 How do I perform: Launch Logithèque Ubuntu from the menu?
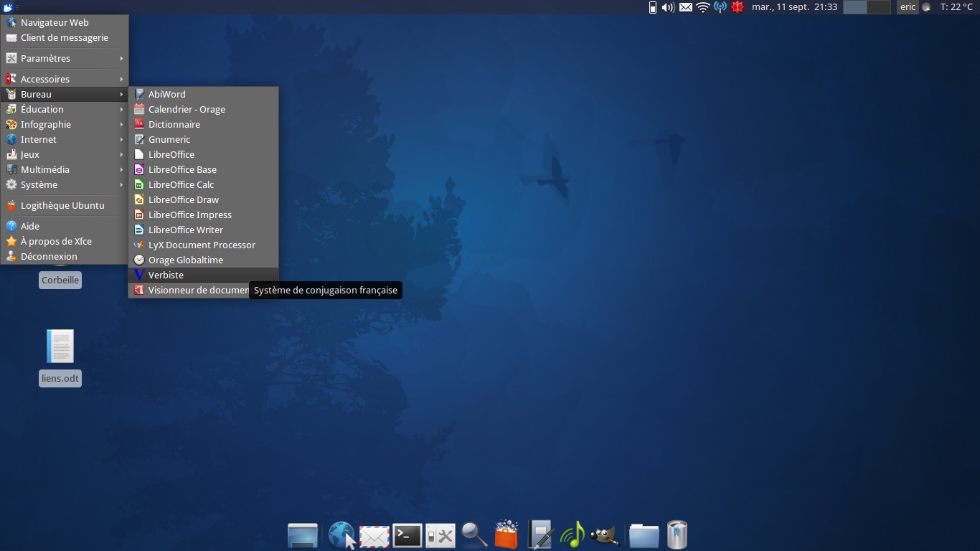(65, 205)
